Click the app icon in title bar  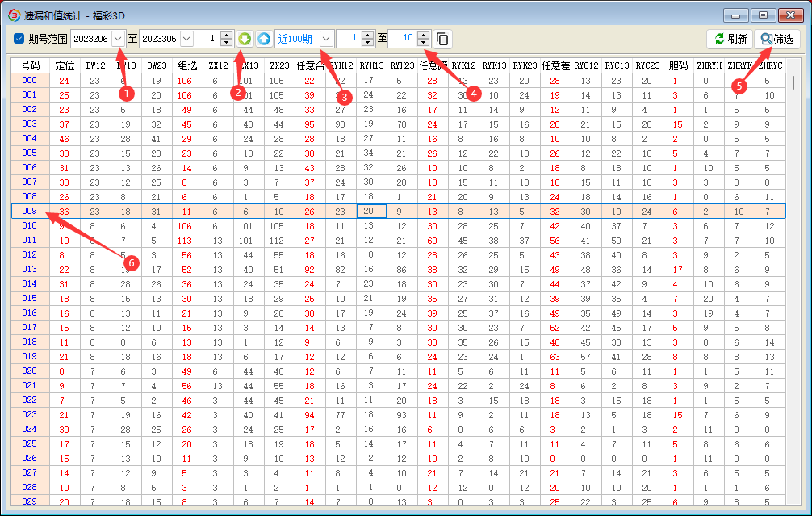click(13, 14)
